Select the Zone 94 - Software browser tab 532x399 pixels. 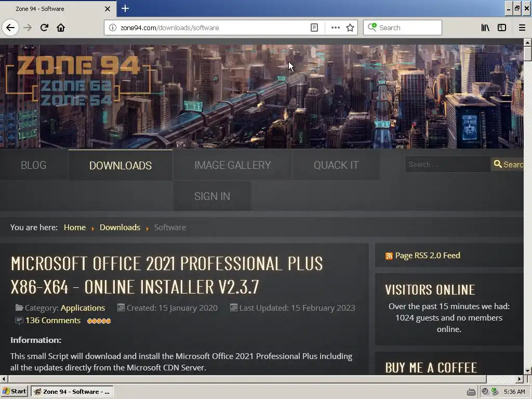[58, 8]
